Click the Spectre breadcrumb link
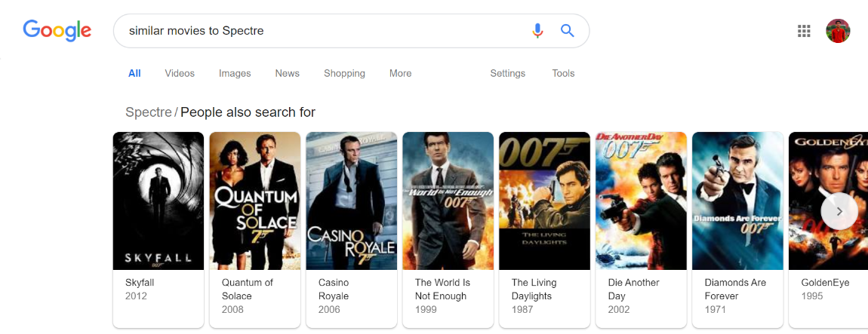868x334 pixels. click(x=149, y=112)
